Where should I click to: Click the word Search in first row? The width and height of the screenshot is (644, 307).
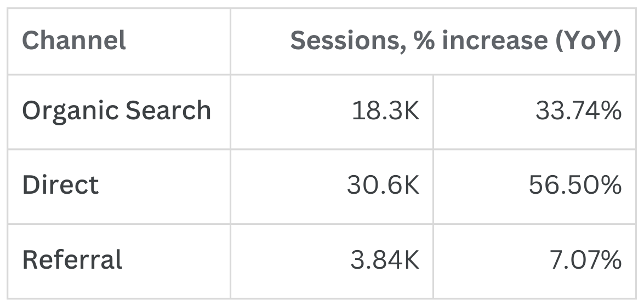(168, 111)
